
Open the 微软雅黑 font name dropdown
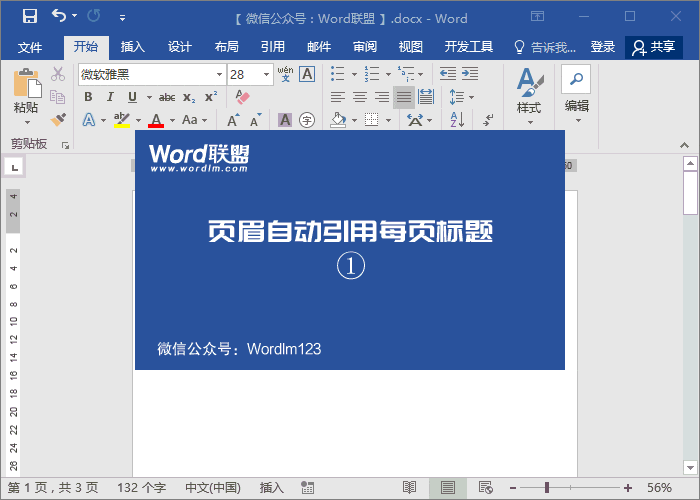click(x=219, y=75)
